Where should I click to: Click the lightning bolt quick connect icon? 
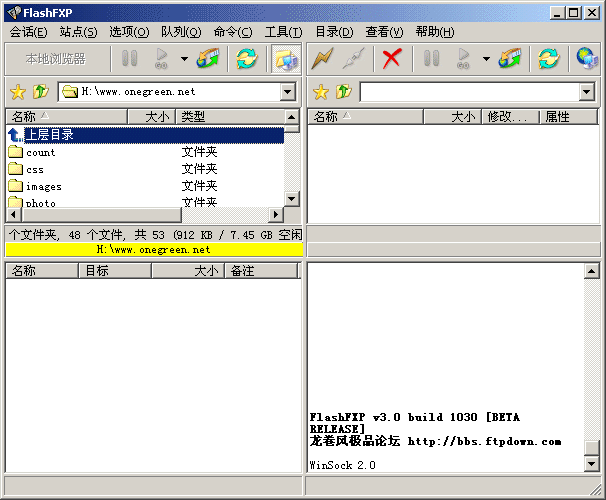coord(322,59)
